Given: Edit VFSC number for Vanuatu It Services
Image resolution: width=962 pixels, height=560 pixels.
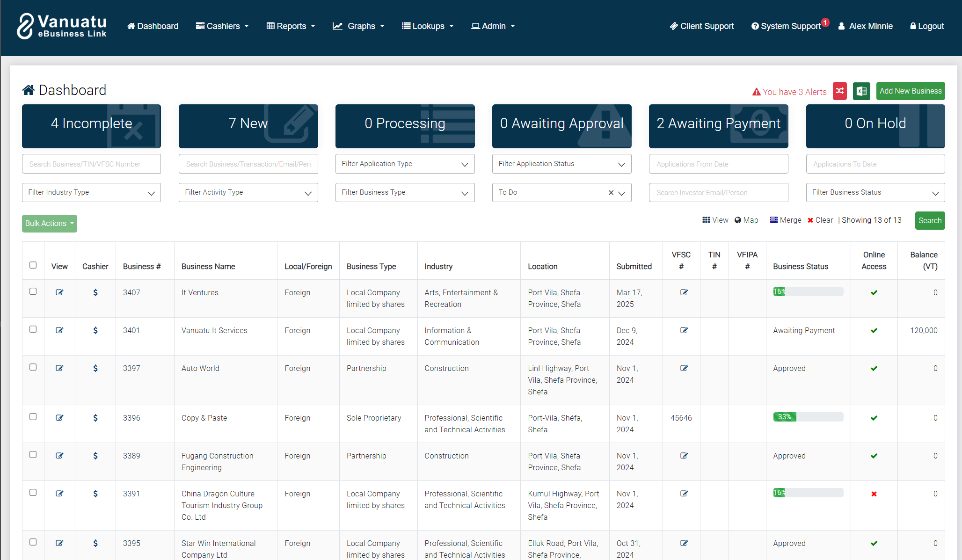Looking at the screenshot, I should [x=684, y=330].
